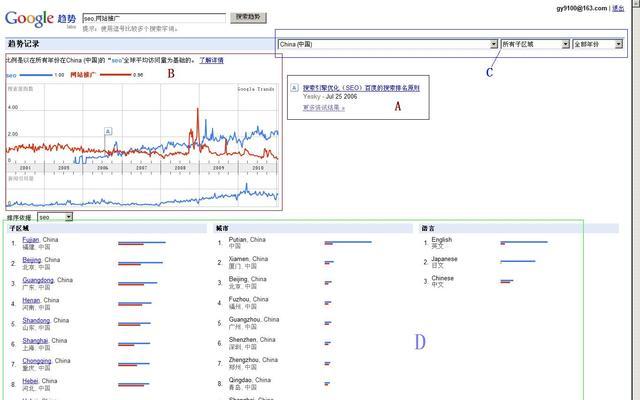
Task: Click the Google Trends logo
Action: [x=40, y=19]
